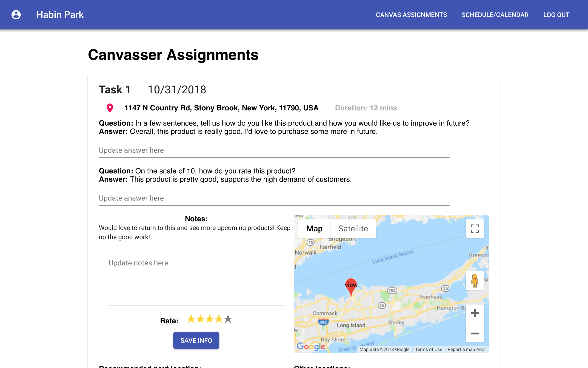
Task: Click Report a map error
Action: pyautogui.click(x=467, y=349)
